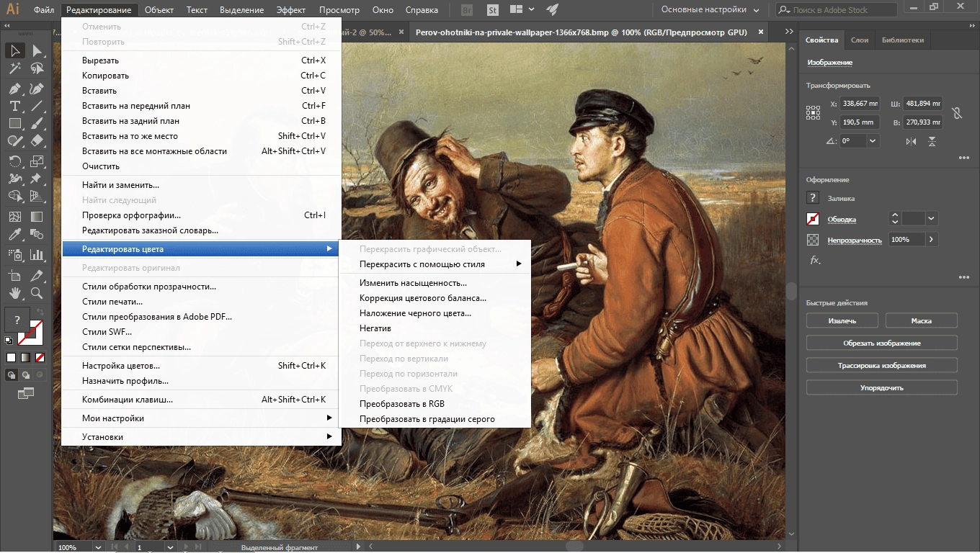
Task: Select the Rectangle tool
Action: [14, 123]
